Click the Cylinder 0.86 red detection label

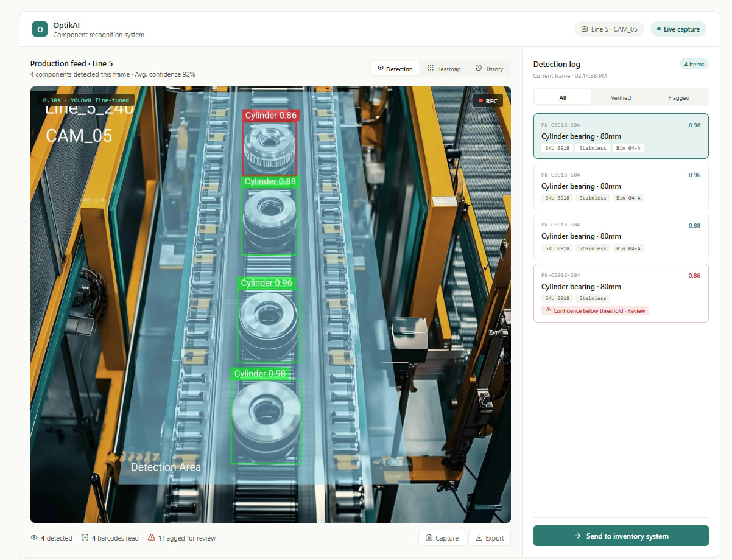tap(270, 115)
